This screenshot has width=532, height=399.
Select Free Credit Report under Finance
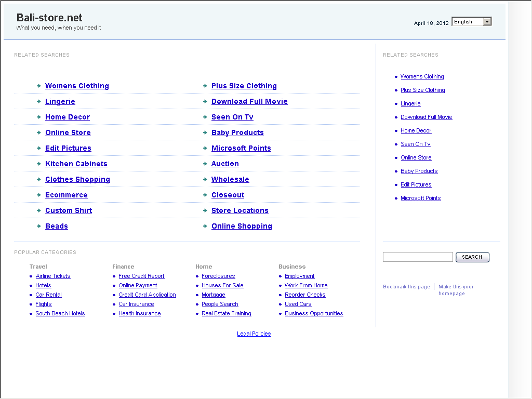(x=141, y=276)
